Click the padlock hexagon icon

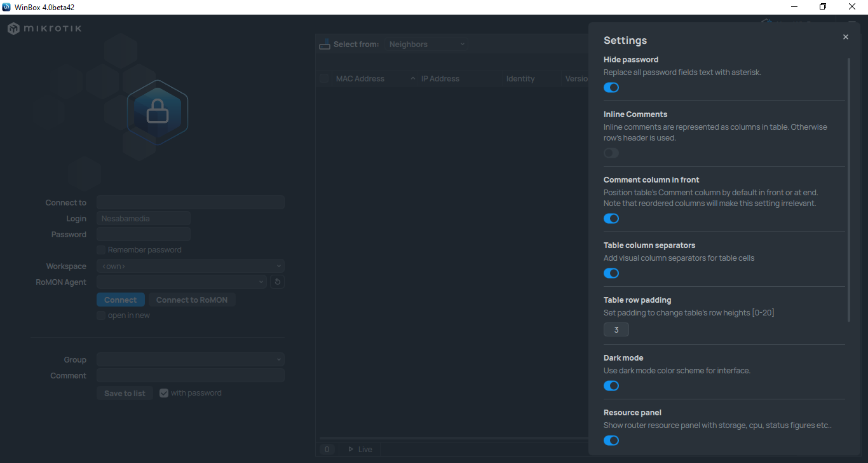tap(157, 113)
